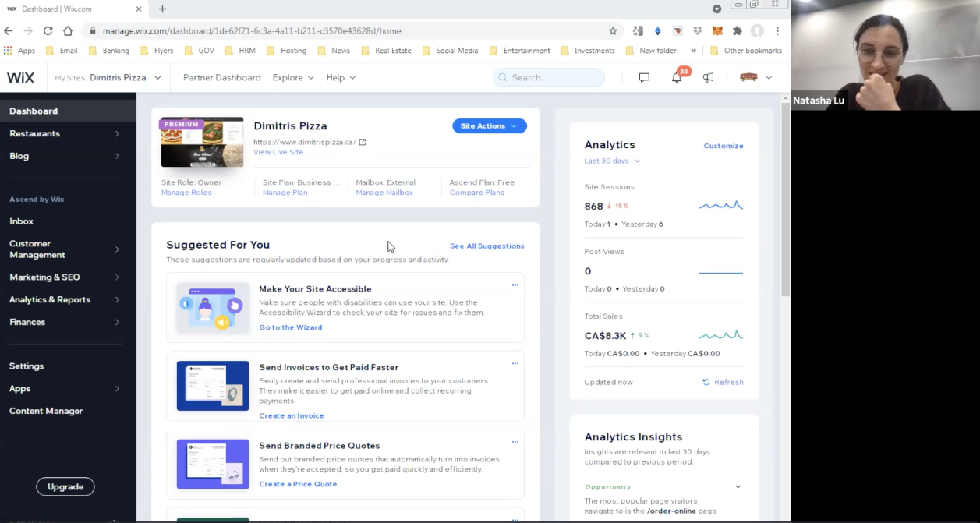Click the MetaMask fox extension icon
980x523 pixels.
717,31
